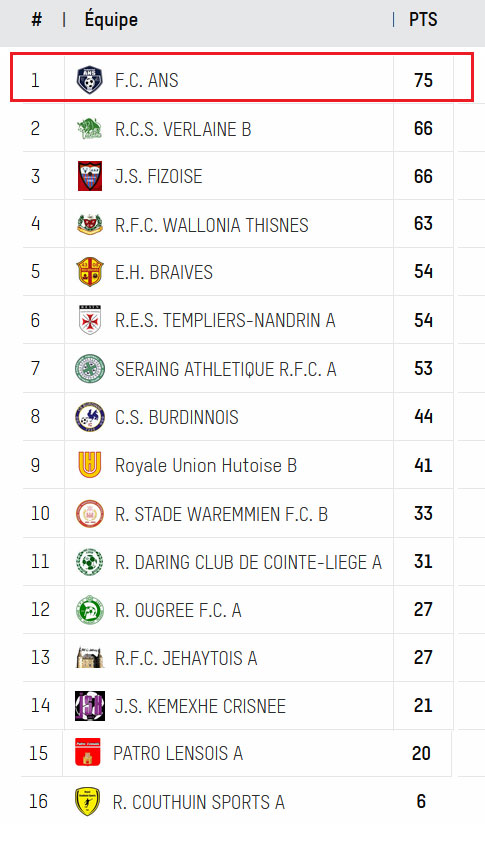Click the Templiers-Nandrin red cross logo

(89, 320)
